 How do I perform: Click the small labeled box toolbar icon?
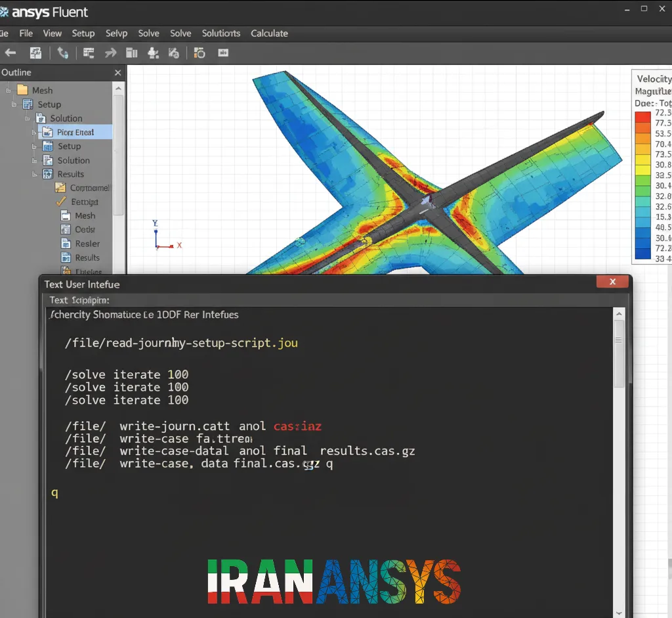coord(223,53)
